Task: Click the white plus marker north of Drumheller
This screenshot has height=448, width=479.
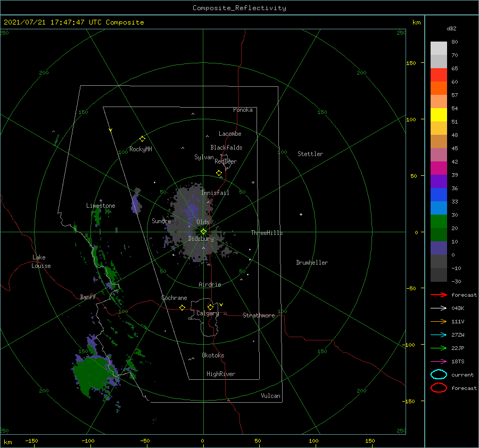Action: point(301,214)
